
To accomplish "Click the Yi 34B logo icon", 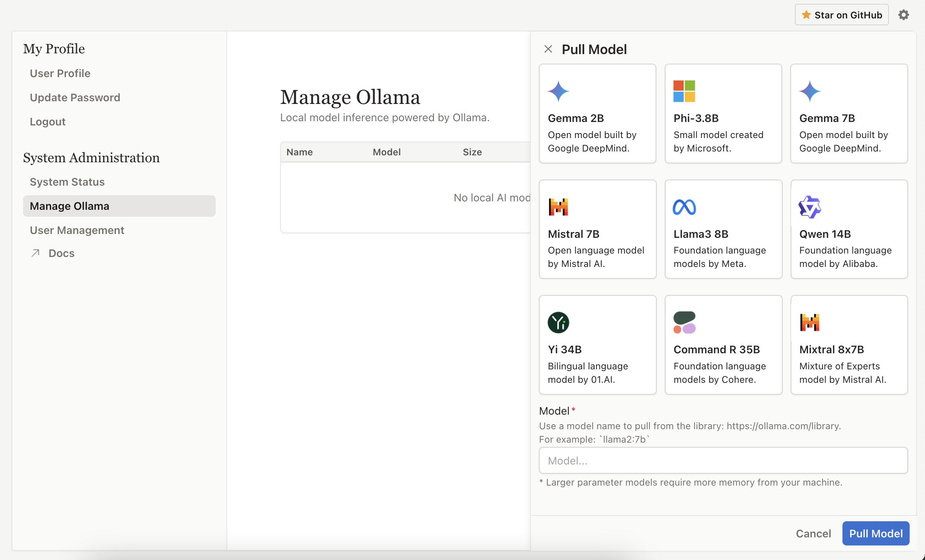I will coord(558,323).
